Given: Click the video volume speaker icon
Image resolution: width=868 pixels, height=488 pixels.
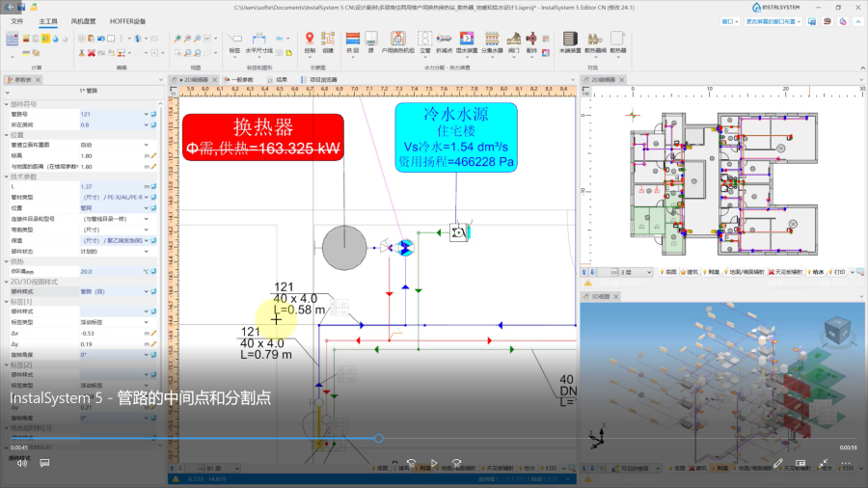Looking at the screenshot, I should pos(21,463).
